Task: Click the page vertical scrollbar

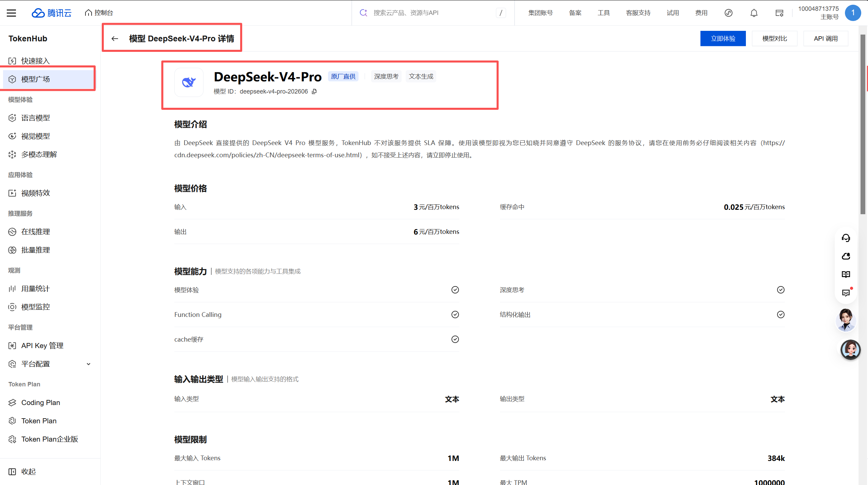Action: (863, 124)
